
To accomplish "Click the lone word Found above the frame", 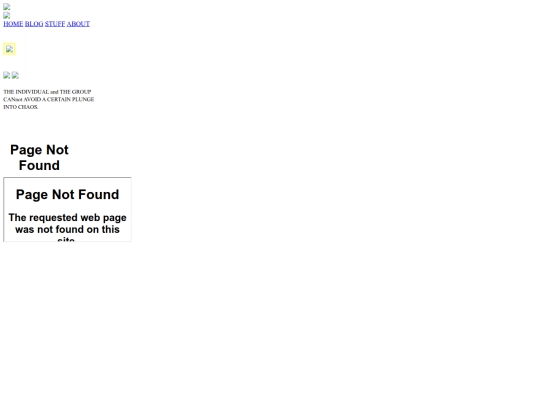I will point(39,165).
